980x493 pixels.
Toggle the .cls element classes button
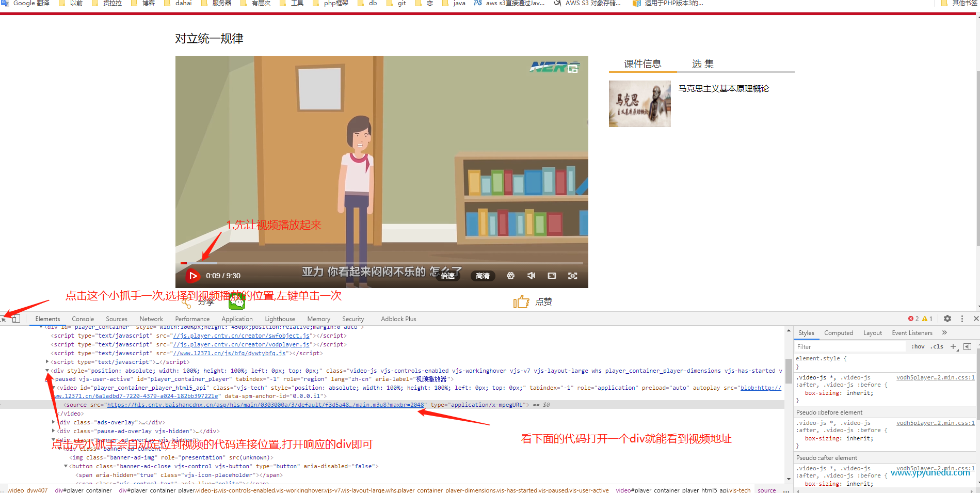point(937,347)
